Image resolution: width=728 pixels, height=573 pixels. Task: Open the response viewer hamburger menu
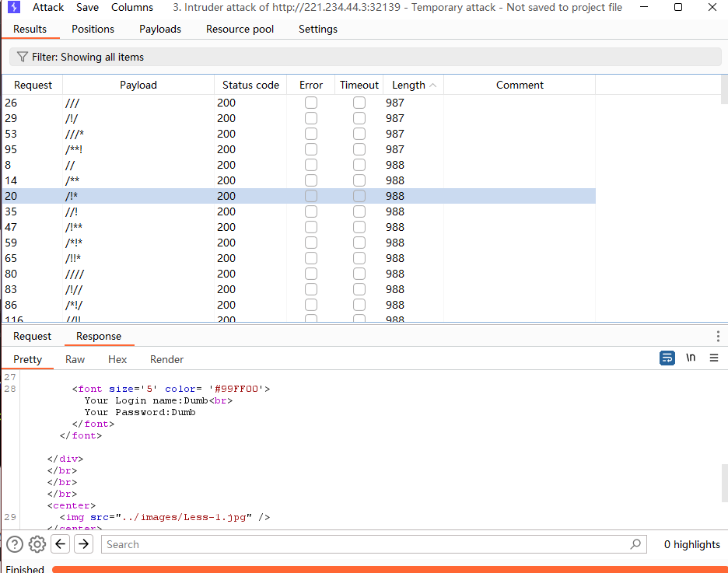(713, 358)
